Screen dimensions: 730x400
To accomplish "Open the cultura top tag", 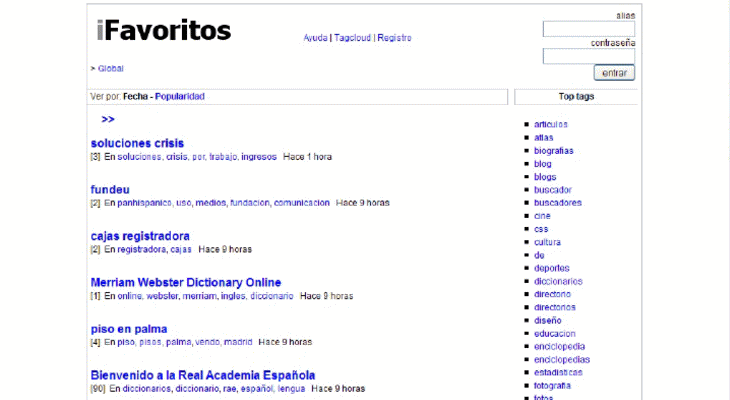I will coord(547,242).
